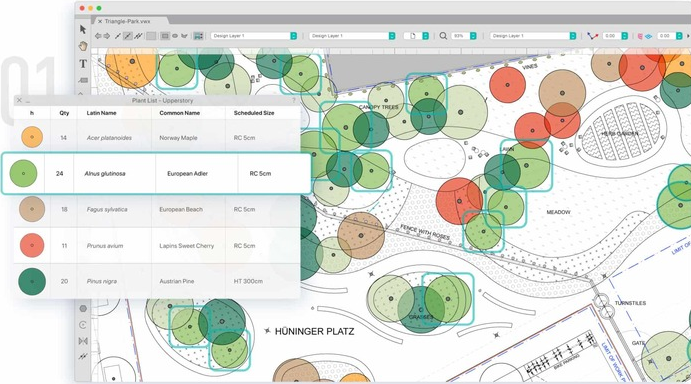
Task: Sort by the Qty column header
Action: point(64,113)
